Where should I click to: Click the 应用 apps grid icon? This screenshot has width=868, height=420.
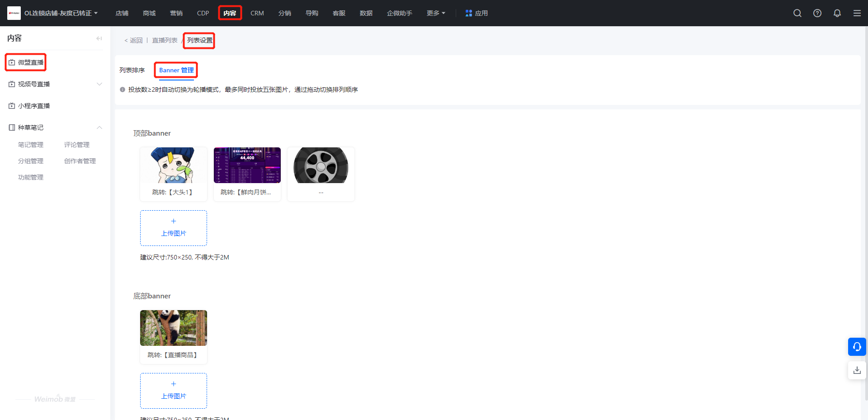coord(469,13)
